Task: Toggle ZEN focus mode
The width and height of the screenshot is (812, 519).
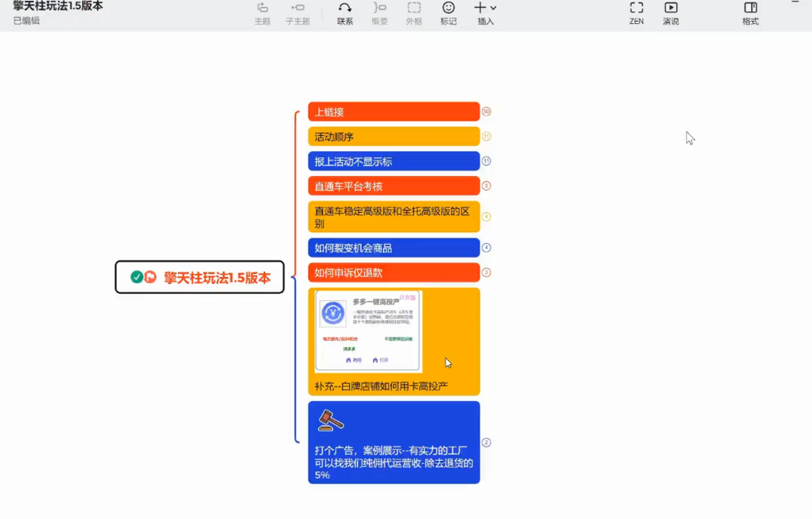Action: (x=635, y=14)
